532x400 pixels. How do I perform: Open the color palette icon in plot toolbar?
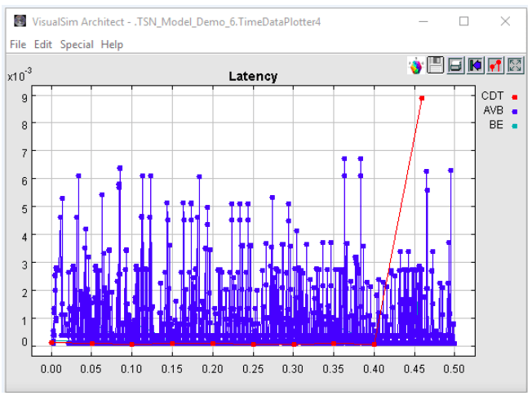click(415, 65)
